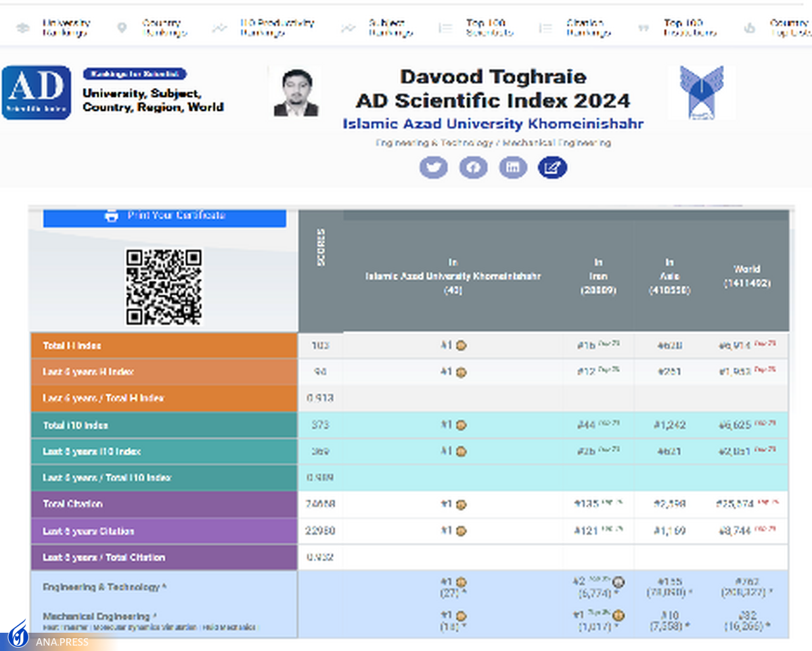Click the Subject Rankings chart icon

click(348, 28)
